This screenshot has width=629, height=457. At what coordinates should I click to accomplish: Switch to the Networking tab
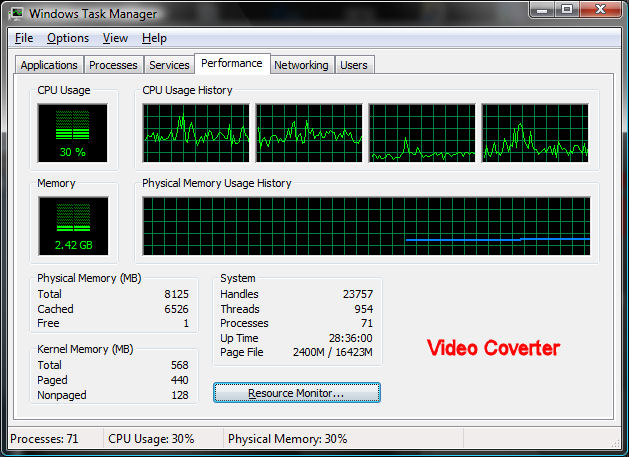[301, 65]
